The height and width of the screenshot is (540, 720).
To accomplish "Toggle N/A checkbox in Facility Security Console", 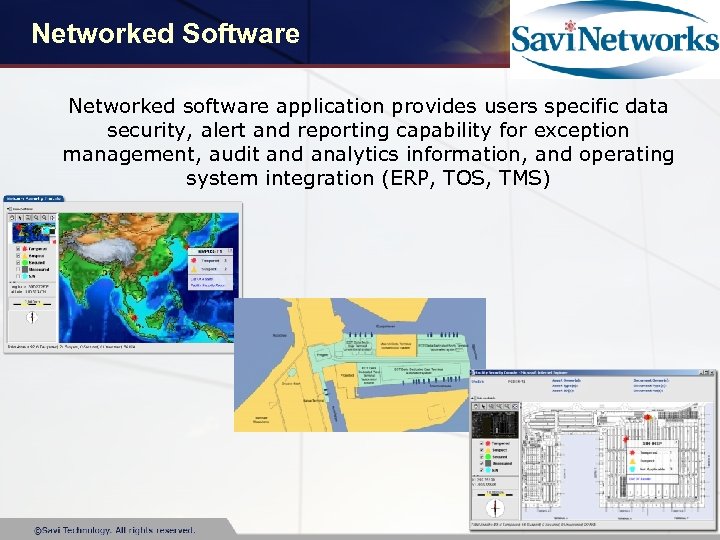I will (482, 470).
